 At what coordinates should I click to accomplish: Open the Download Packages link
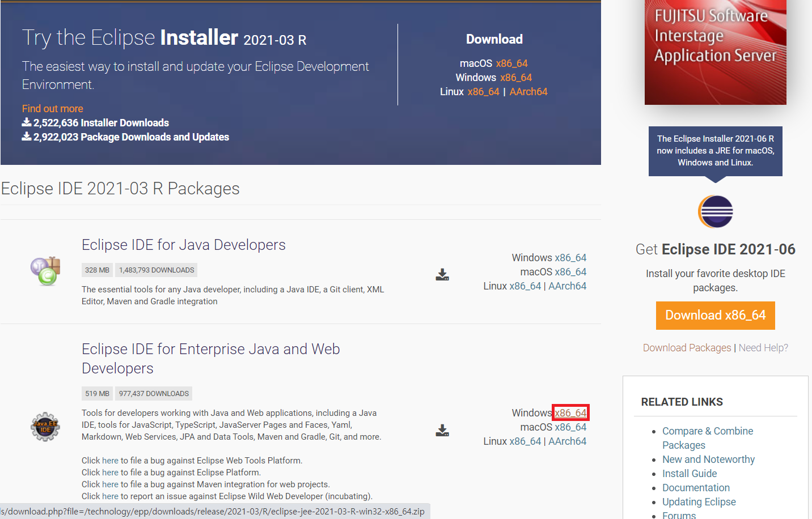(x=687, y=348)
